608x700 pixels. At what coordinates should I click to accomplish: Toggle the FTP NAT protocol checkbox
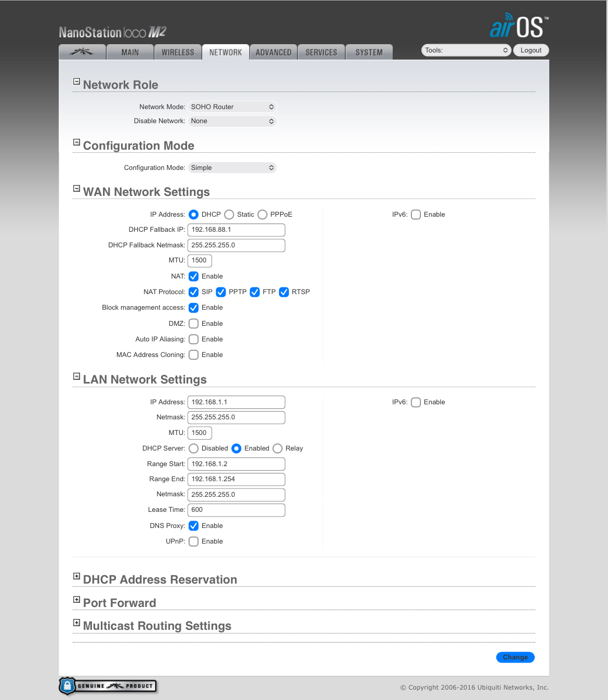coord(255,292)
